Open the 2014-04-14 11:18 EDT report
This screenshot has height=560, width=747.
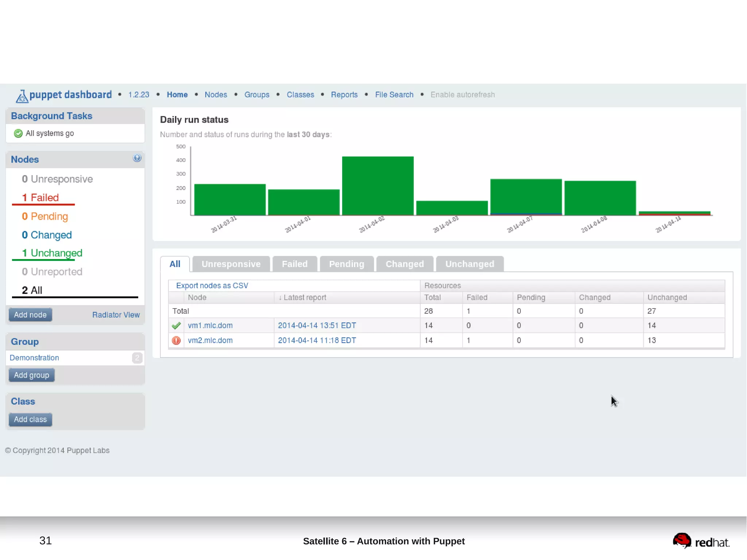(317, 340)
